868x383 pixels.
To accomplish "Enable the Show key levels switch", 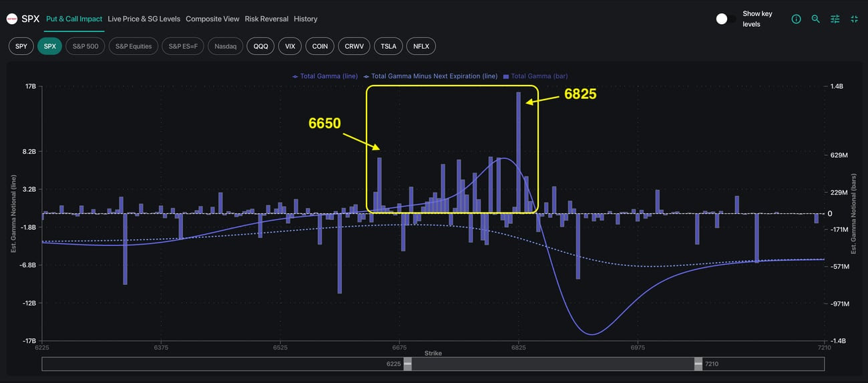I will pos(725,19).
